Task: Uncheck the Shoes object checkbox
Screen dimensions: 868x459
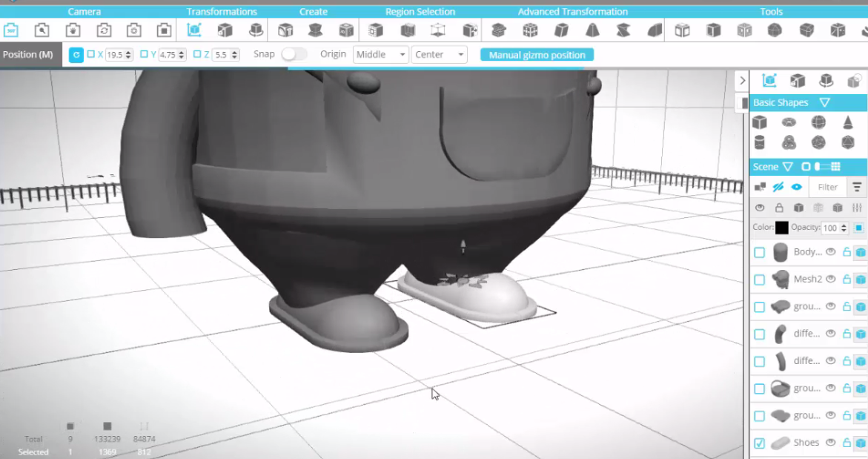Action: [760, 443]
